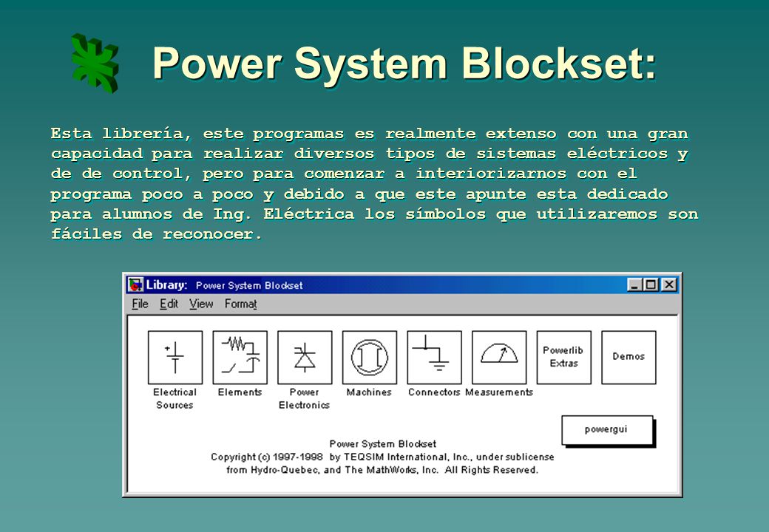Click the green logo beside the slide title
The width and height of the screenshot is (769, 532).
pos(95,63)
